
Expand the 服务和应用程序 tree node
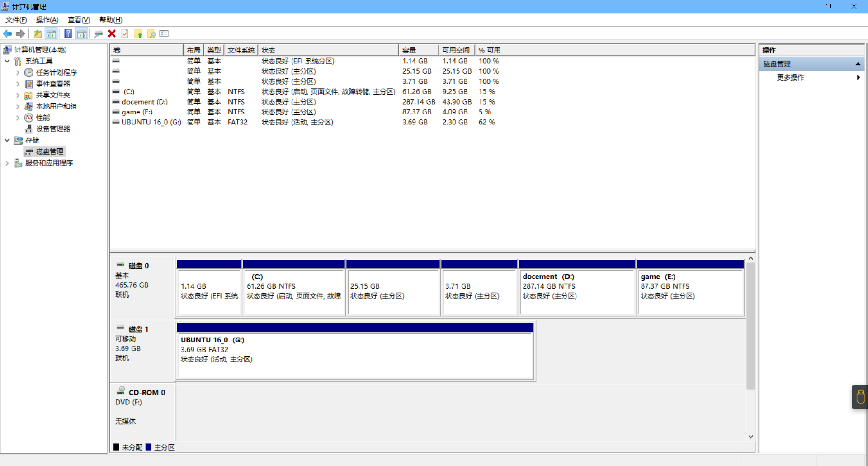tap(7, 163)
